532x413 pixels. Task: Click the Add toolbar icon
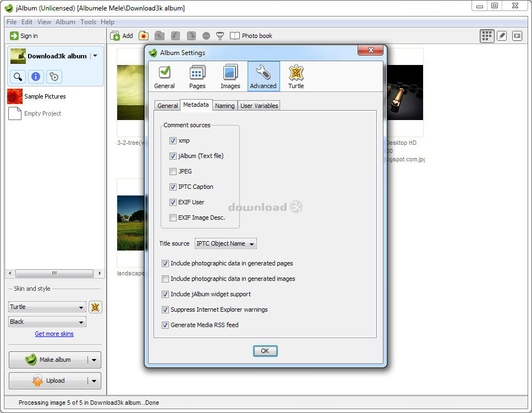[x=122, y=35]
